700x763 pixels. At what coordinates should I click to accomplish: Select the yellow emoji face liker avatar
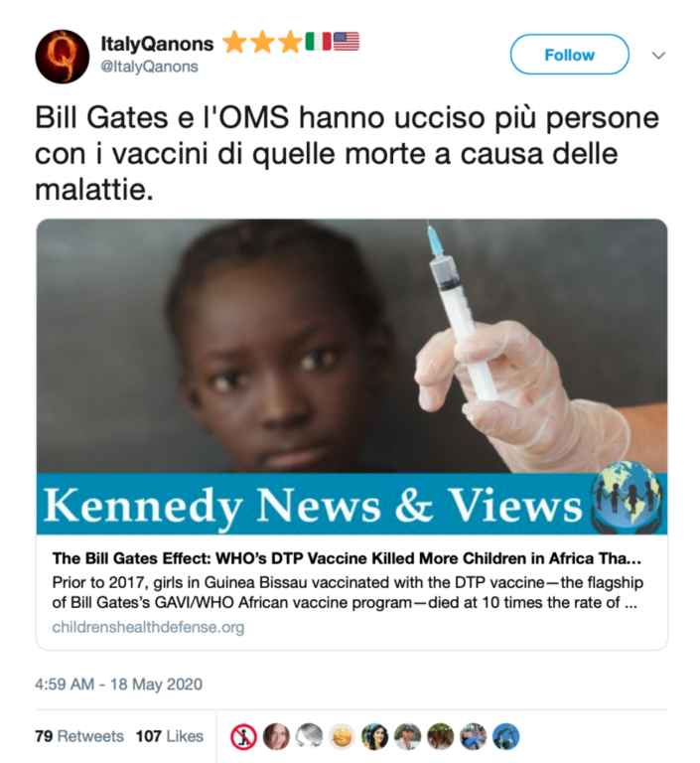(x=342, y=736)
